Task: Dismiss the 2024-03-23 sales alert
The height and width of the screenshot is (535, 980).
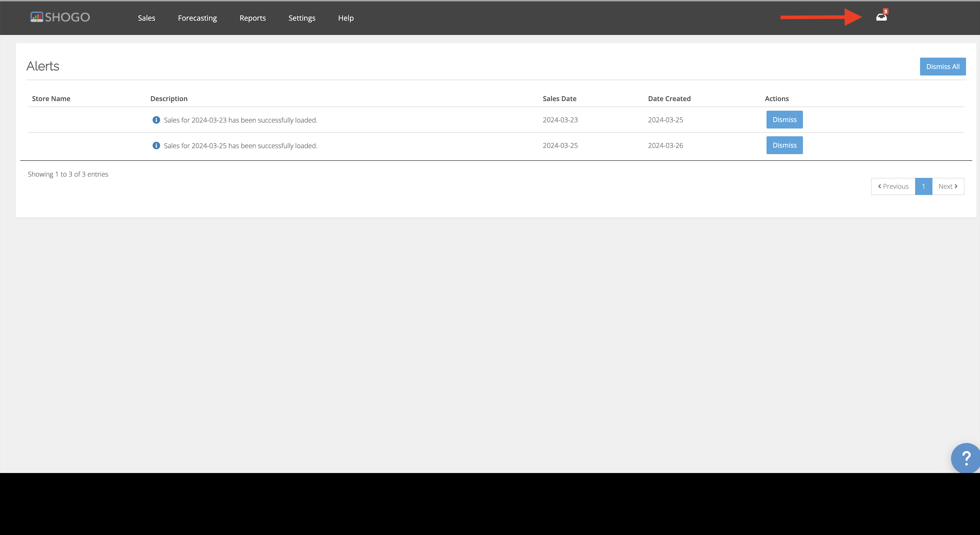Action: coord(784,120)
